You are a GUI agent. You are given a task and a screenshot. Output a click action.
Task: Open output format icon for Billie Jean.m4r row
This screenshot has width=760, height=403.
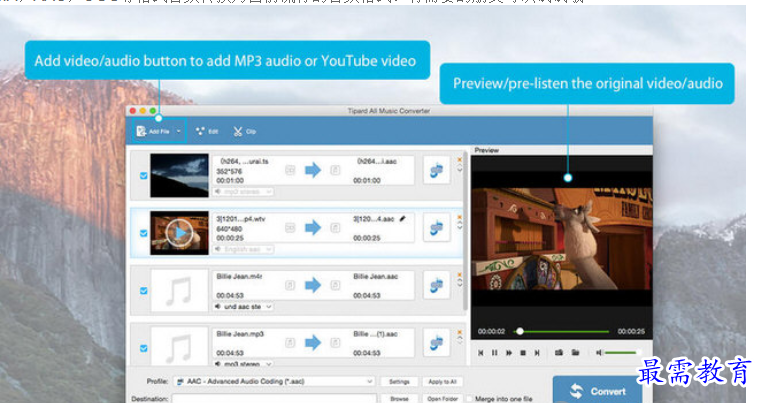[x=437, y=285]
